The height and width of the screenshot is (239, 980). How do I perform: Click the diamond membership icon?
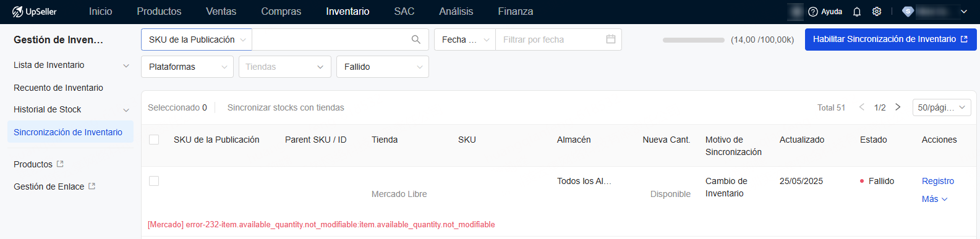(x=908, y=12)
